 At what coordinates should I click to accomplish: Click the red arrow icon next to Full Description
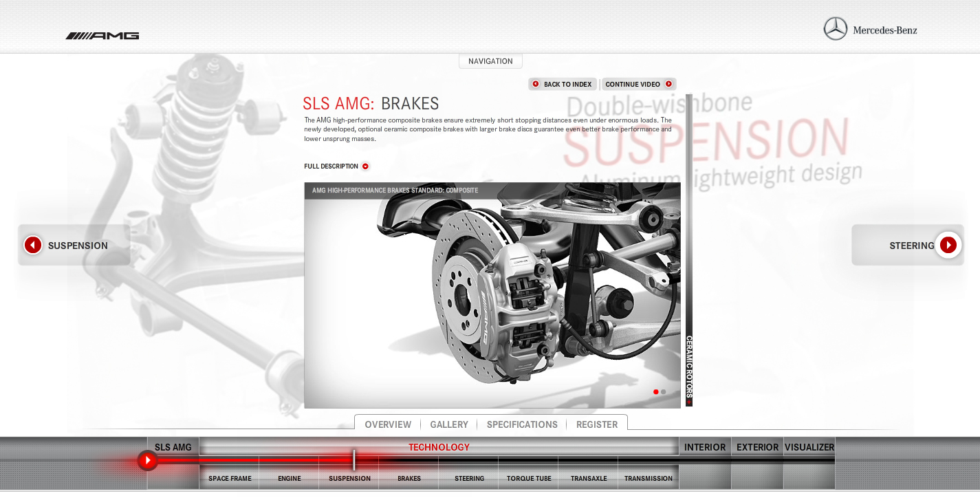tap(365, 166)
